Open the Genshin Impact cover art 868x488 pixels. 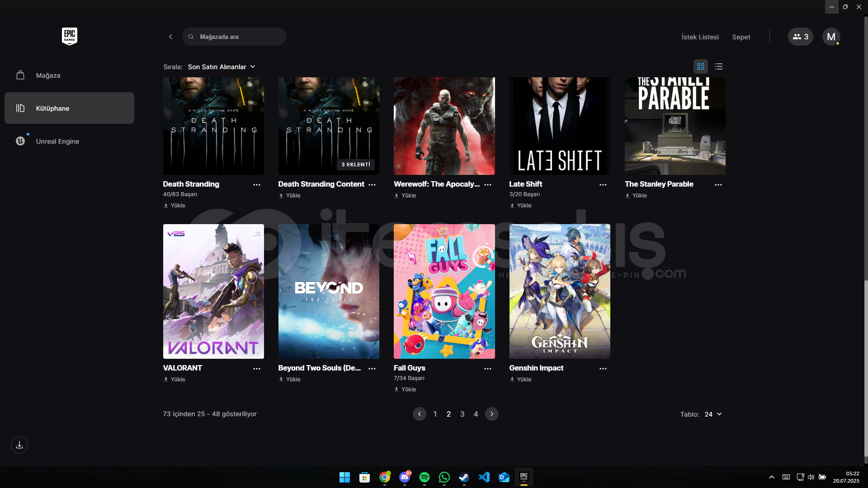tap(560, 291)
